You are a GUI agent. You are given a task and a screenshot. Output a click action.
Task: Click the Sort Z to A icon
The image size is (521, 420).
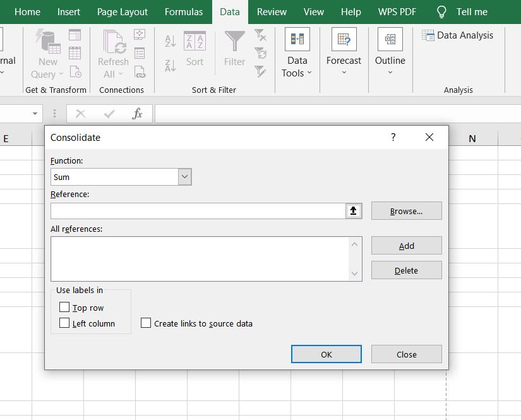(x=170, y=65)
